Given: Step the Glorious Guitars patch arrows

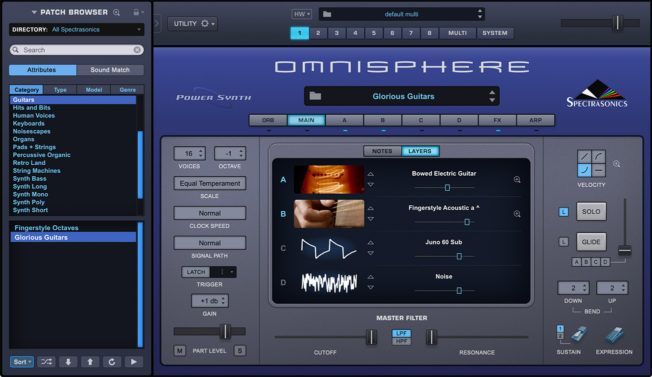Looking at the screenshot, I should point(492,96).
